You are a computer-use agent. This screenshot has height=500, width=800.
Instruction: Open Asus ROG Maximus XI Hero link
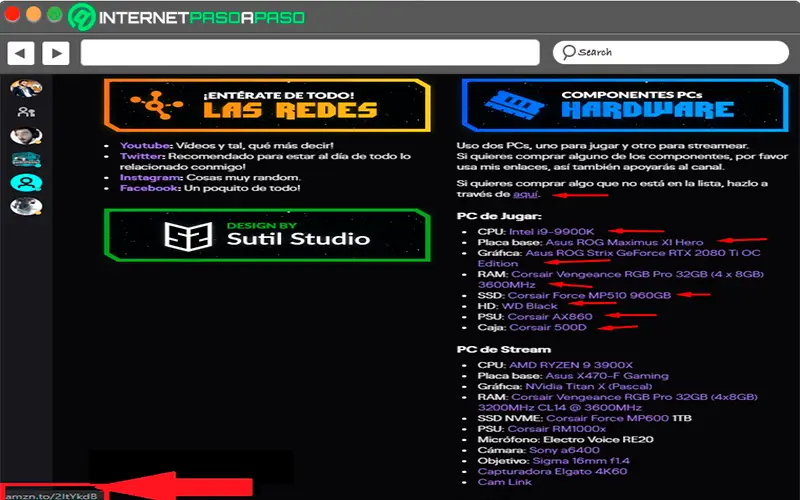click(624, 242)
